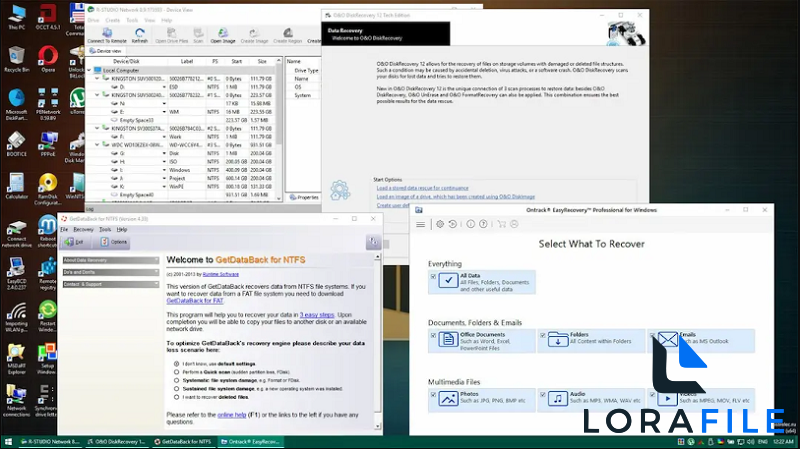The height and width of the screenshot is (449, 800).
Task: Click 'Load a stored data rescue for continuance' link
Action: click(x=422, y=188)
